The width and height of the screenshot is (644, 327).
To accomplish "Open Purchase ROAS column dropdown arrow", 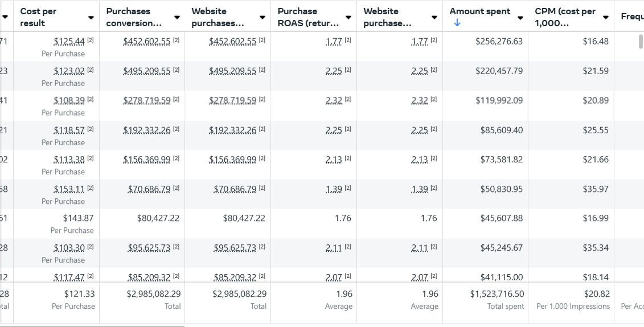I will [x=348, y=17].
